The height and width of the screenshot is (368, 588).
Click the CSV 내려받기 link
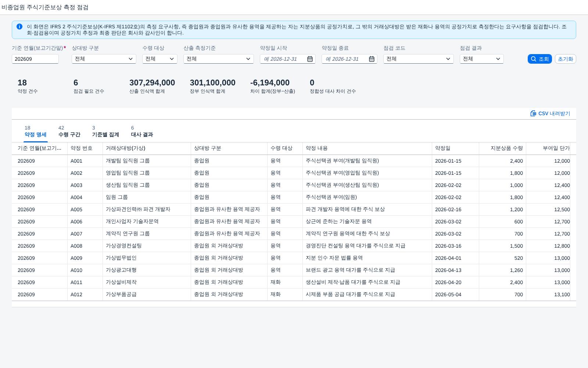click(550, 113)
